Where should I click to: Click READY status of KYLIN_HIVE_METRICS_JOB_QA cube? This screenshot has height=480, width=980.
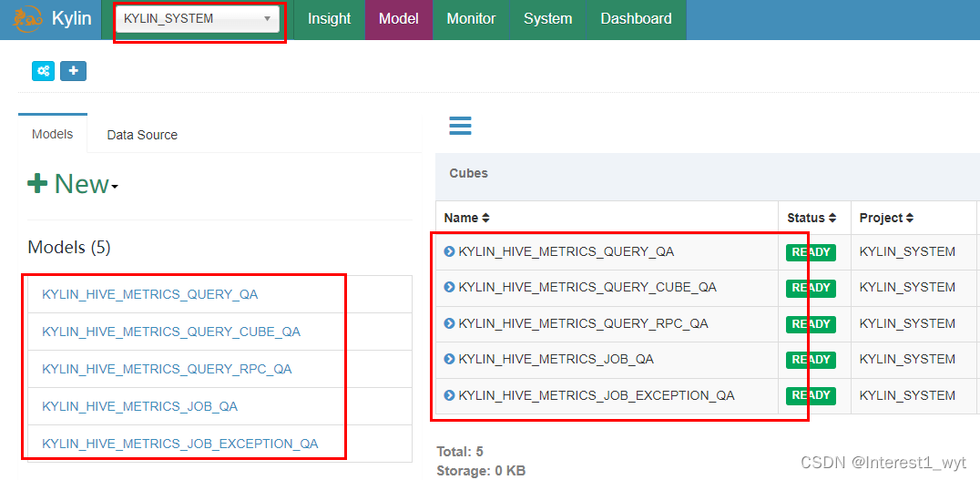pos(811,360)
